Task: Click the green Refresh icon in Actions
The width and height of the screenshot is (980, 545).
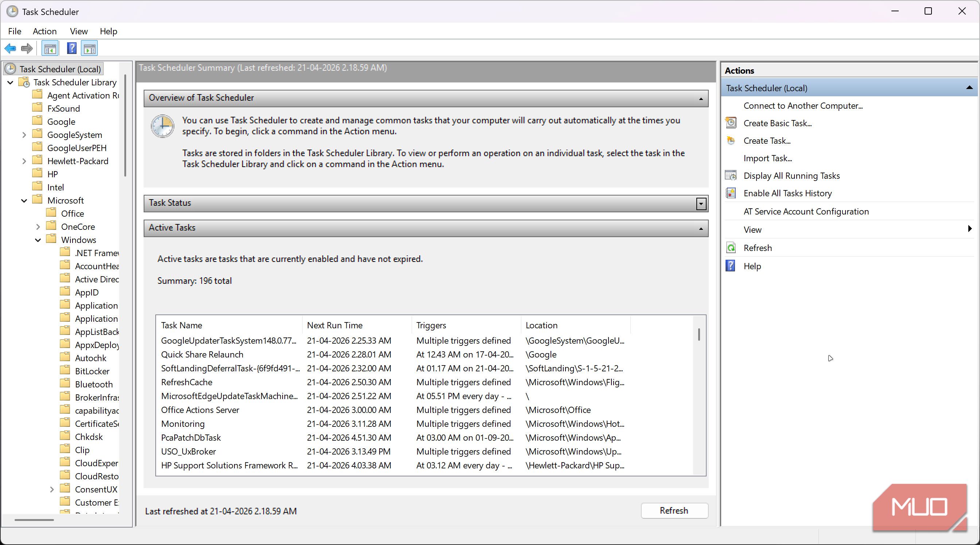Action: pos(731,248)
